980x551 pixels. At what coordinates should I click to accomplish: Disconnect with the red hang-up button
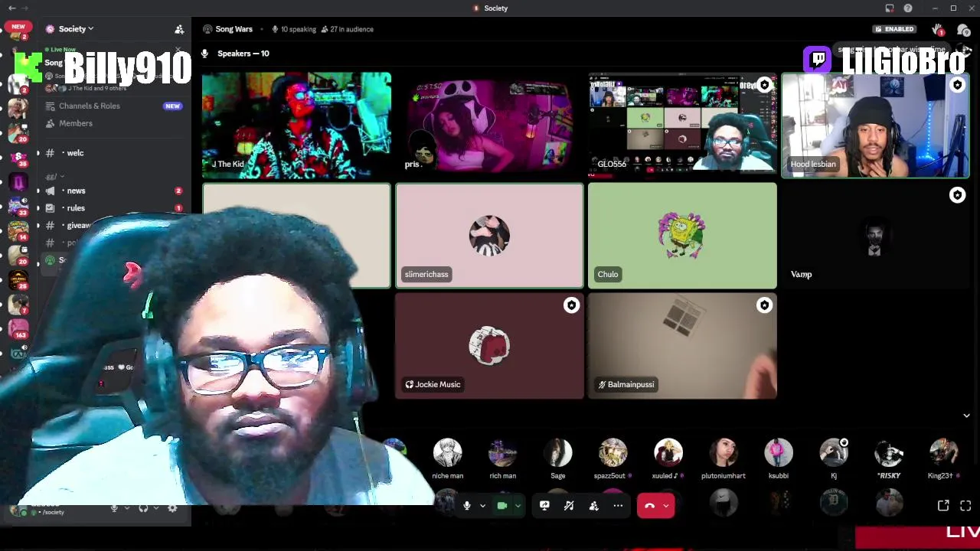(649, 506)
